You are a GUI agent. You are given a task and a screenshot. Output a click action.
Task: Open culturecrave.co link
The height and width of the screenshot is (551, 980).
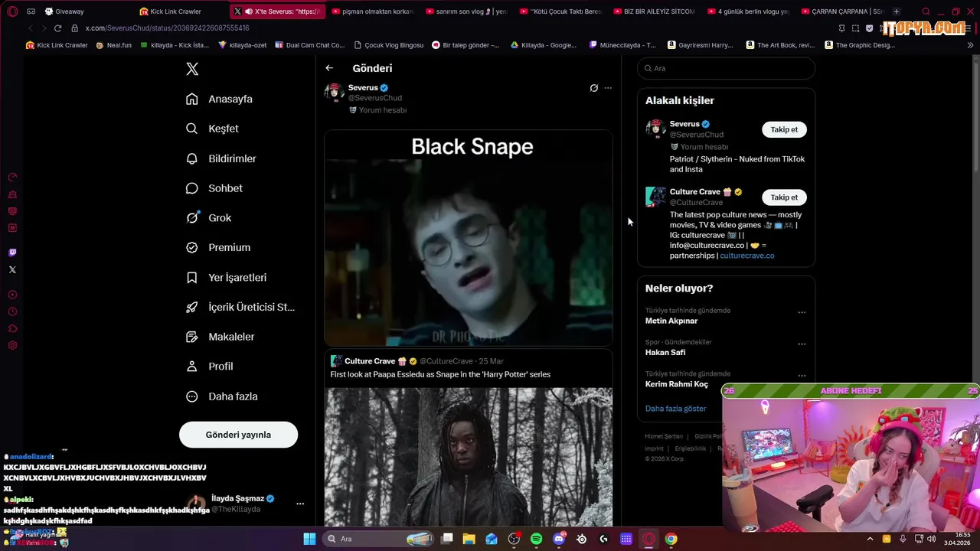[x=747, y=256]
